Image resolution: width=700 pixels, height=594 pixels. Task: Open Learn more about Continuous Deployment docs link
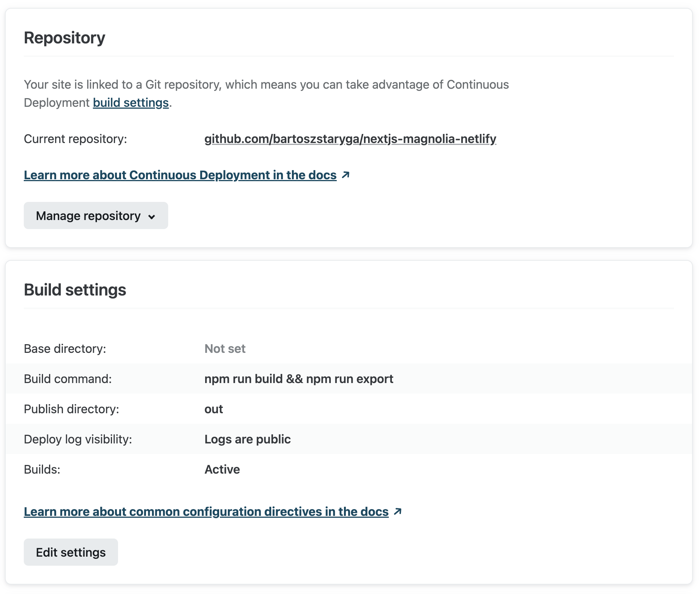[x=180, y=175]
